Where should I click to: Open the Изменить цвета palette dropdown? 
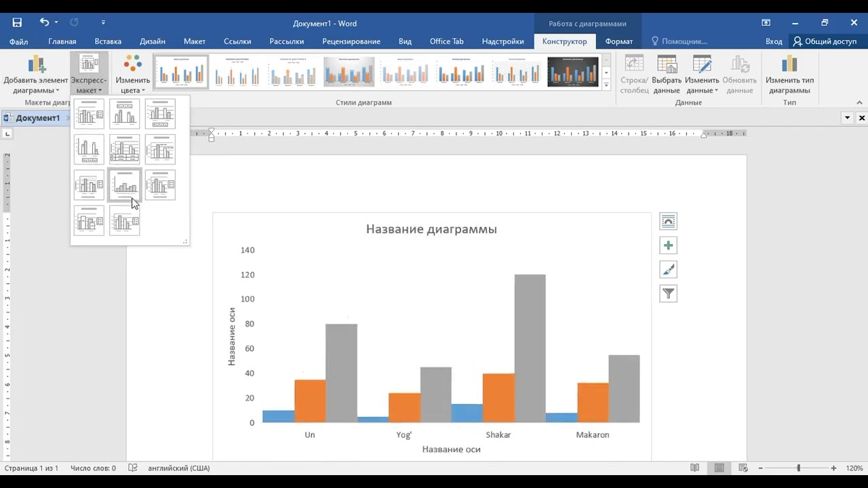pyautogui.click(x=132, y=75)
